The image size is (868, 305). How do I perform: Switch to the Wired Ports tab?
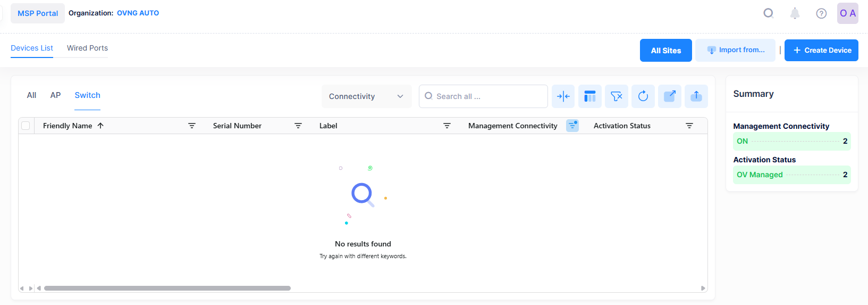[87, 48]
